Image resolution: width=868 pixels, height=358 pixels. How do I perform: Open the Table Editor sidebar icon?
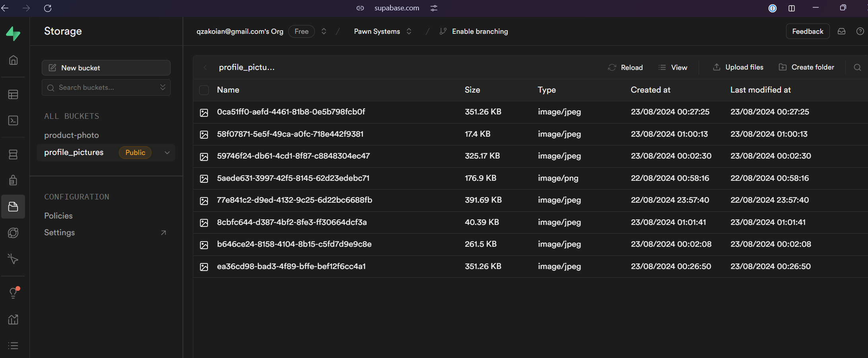pyautogui.click(x=13, y=95)
